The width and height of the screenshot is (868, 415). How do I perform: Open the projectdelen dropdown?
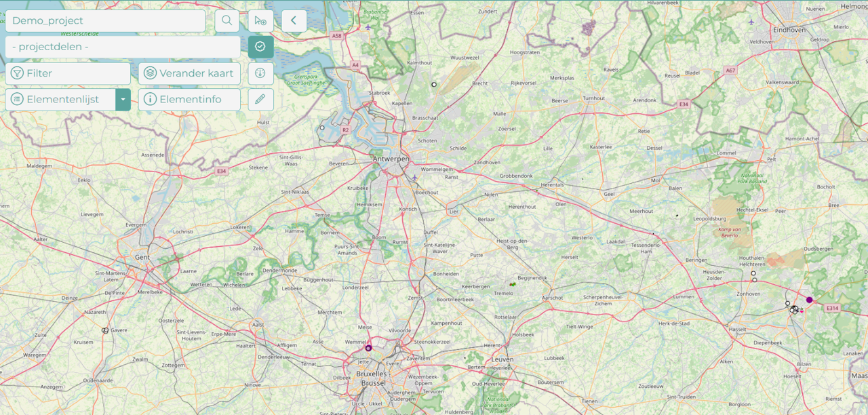(123, 47)
